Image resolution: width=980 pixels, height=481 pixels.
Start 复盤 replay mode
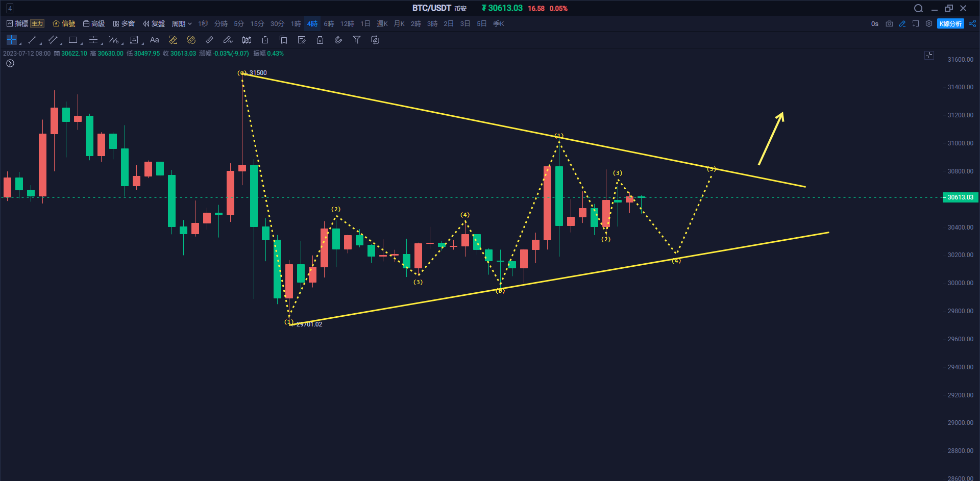pyautogui.click(x=154, y=23)
